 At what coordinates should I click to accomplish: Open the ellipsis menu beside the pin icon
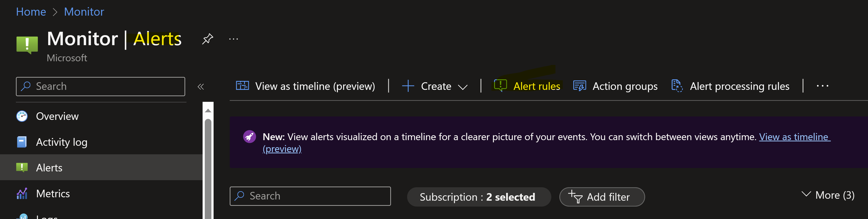234,39
